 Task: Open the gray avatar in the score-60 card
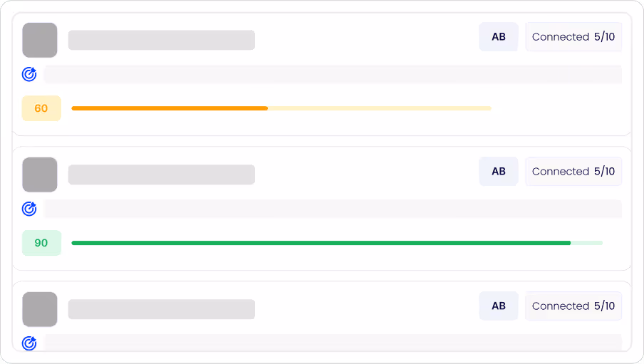click(x=40, y=40)
